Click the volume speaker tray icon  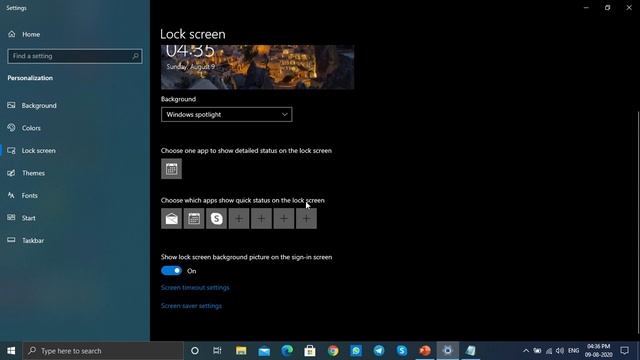pyautogui.click(x=560, y=351)
